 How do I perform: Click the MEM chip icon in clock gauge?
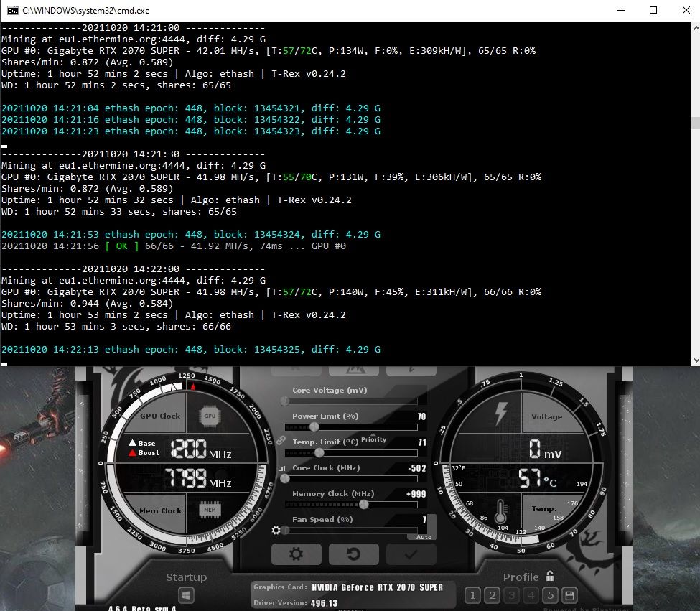pyautogui.click(x=210, y=510)
